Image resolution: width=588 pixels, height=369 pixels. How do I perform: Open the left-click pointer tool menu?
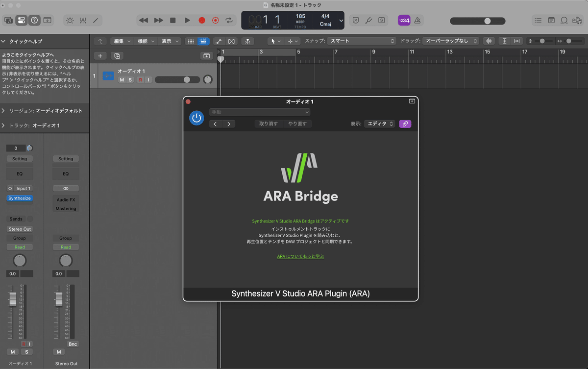[x=276, y=41]
